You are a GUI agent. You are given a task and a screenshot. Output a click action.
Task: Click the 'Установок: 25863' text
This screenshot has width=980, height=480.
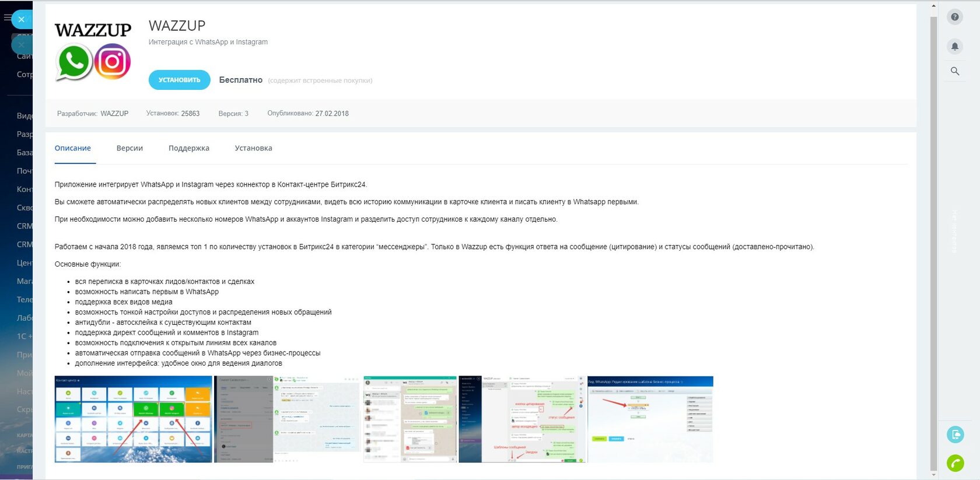173,114
